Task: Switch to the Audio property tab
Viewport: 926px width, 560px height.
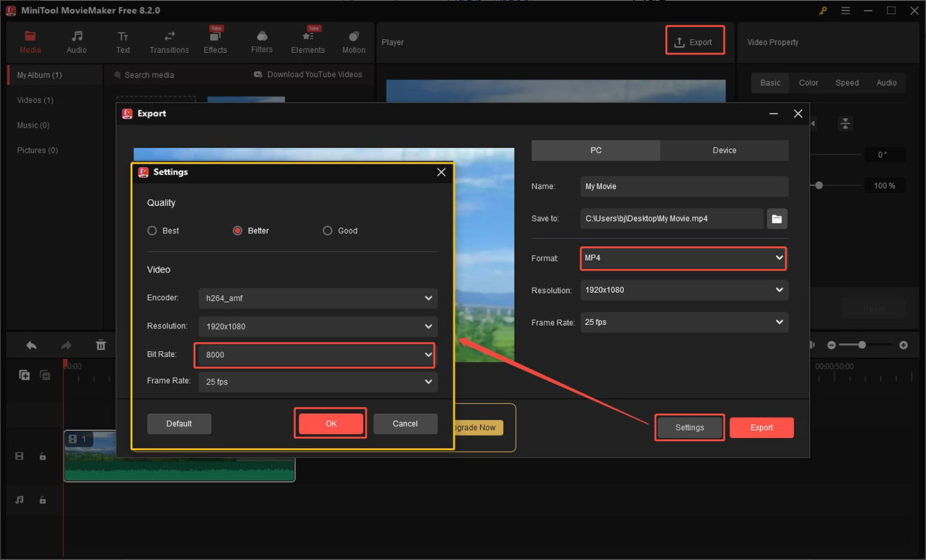Action: (886, 82)
